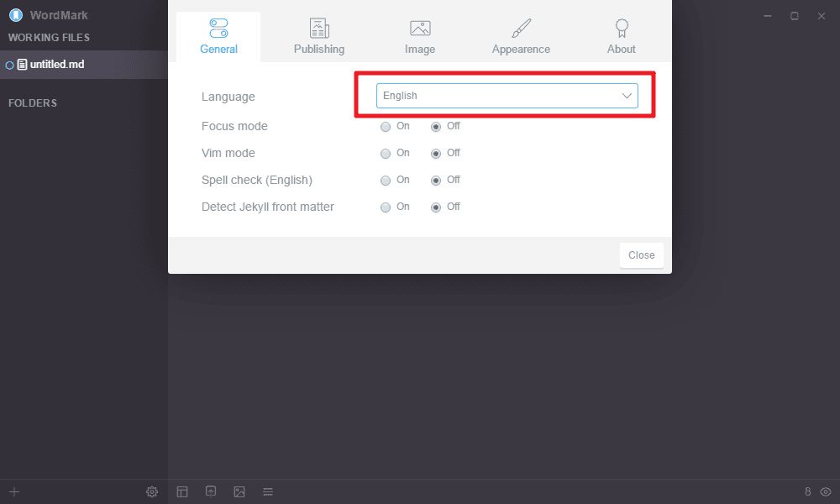Click the publish upload icon in bottom toolbar
This screenshot has height=504, width=840.
(x=211, y=491)
